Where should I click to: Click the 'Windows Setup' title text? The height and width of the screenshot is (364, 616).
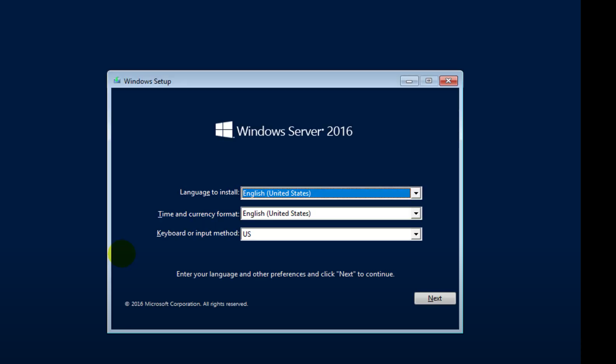pyautogui.click(x=147, y=81)
